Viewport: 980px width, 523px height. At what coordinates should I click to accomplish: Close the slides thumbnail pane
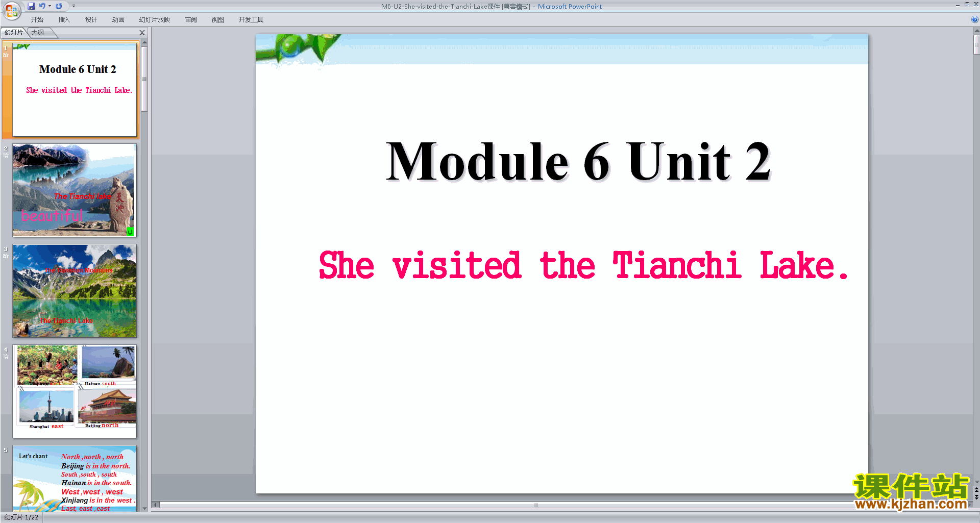coord(142,33)
